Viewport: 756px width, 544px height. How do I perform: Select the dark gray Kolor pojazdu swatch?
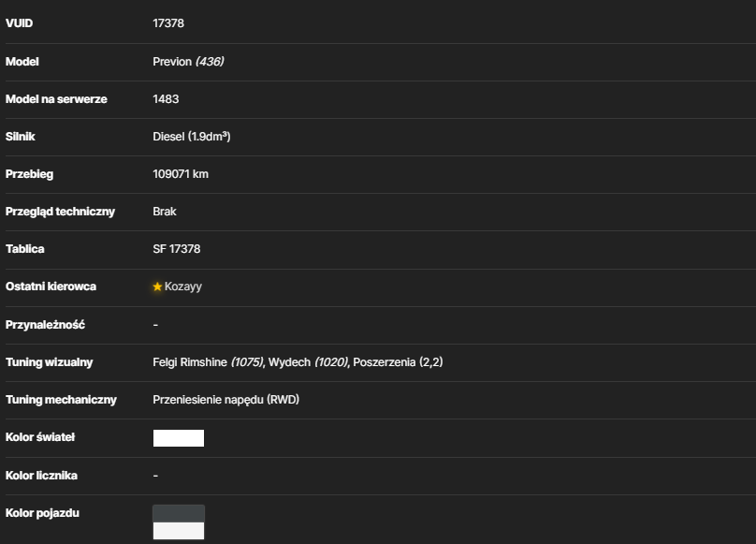179,514
